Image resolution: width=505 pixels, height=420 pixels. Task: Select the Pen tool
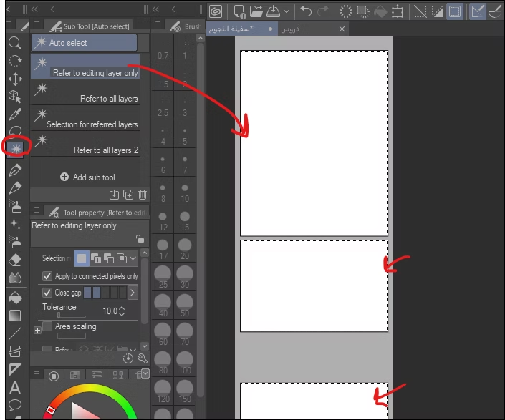[x=15, y=170]
